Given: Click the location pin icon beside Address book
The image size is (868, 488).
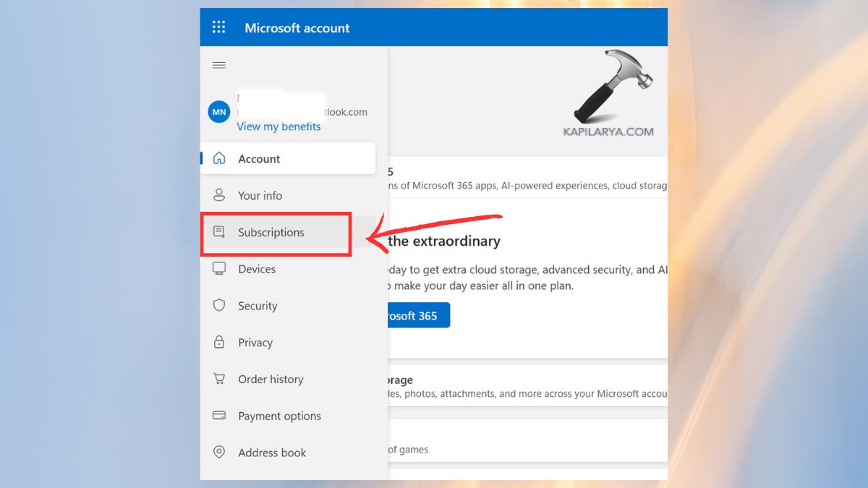Looking at the screenshot, I should point(219,452).
